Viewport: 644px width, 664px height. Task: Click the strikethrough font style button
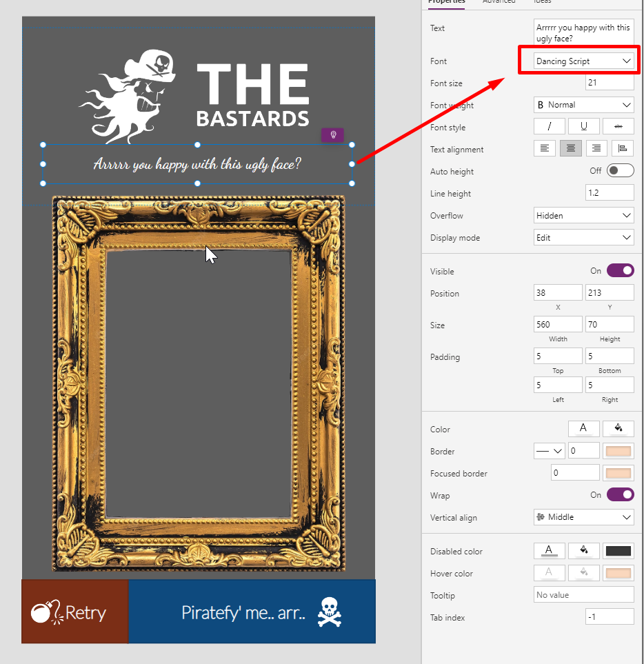tap(618, 126)
